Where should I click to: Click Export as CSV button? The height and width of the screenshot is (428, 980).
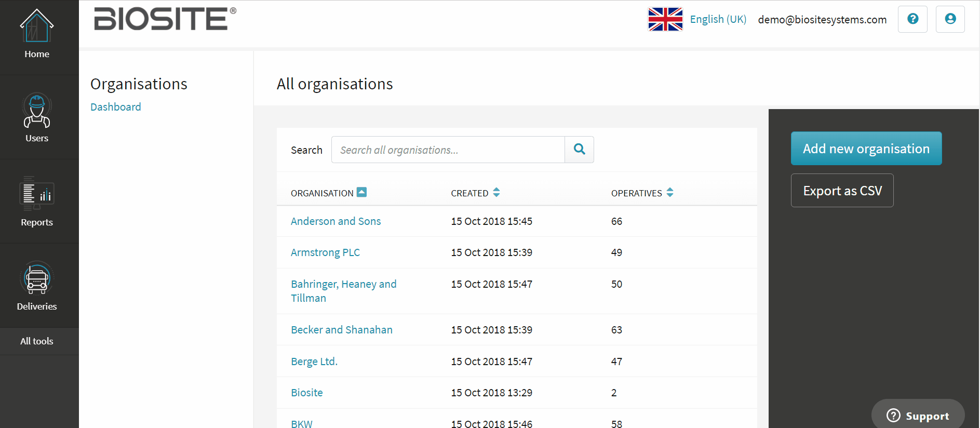(x=842, y=191)
